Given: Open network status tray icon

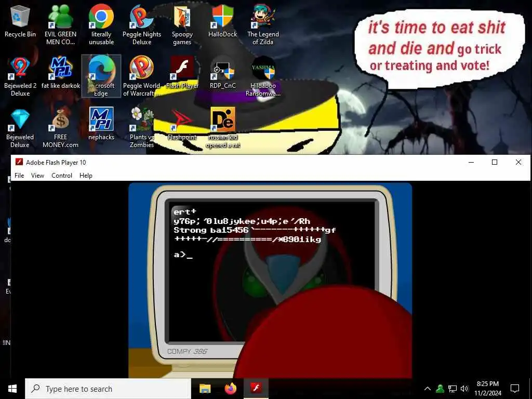Looking at the screenshot, I should coord(453,389).
